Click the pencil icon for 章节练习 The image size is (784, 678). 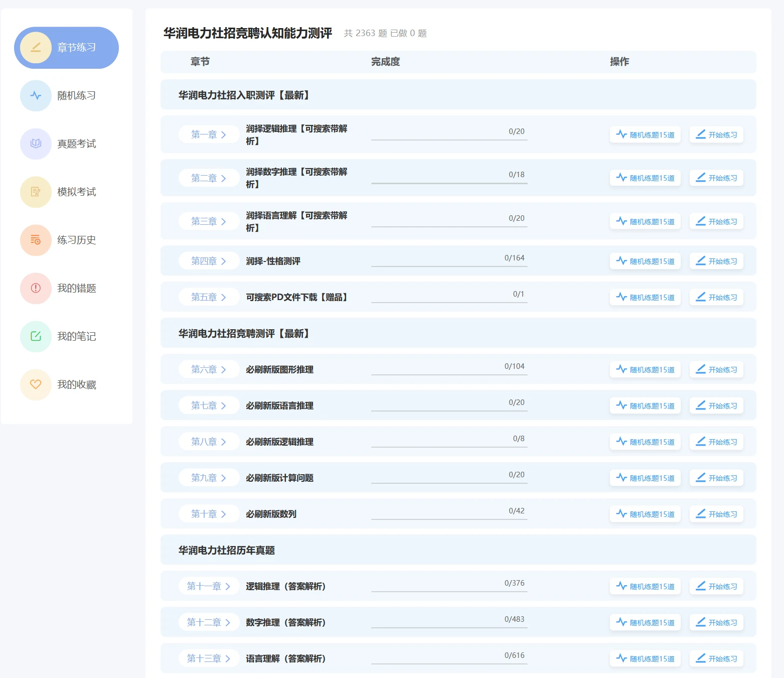36,48
